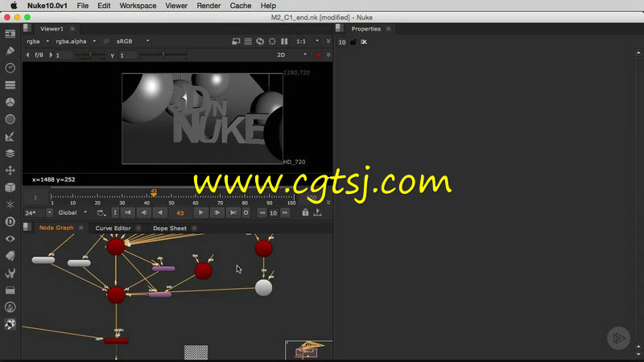
Task: Skip back 10 frames
Action: pyautogui.click(x=262, y=212)
